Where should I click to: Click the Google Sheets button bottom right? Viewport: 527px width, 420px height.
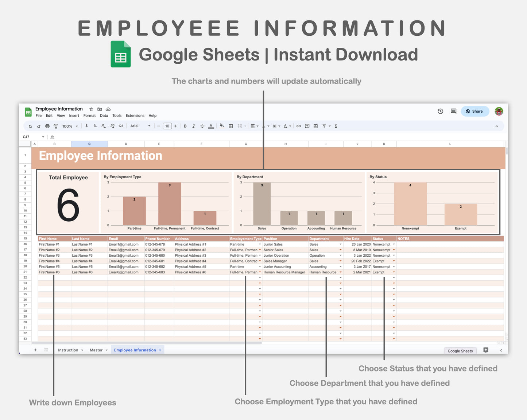(x=460, y=351)
